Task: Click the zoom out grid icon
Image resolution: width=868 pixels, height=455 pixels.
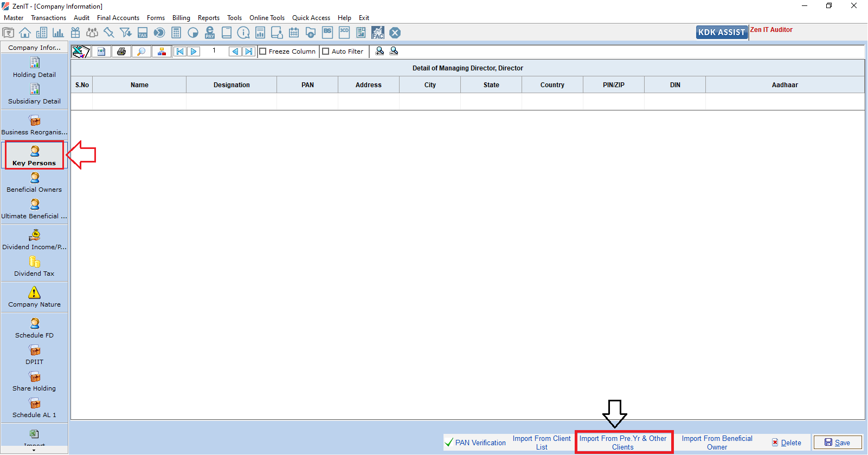Action: point(394,51)
